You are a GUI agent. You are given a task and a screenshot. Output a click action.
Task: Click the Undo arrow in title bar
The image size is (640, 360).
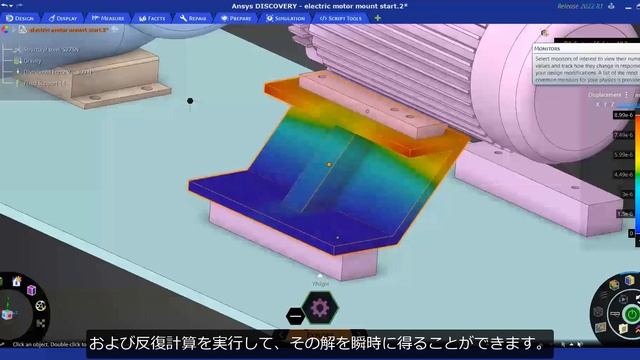tap(4, 5)
